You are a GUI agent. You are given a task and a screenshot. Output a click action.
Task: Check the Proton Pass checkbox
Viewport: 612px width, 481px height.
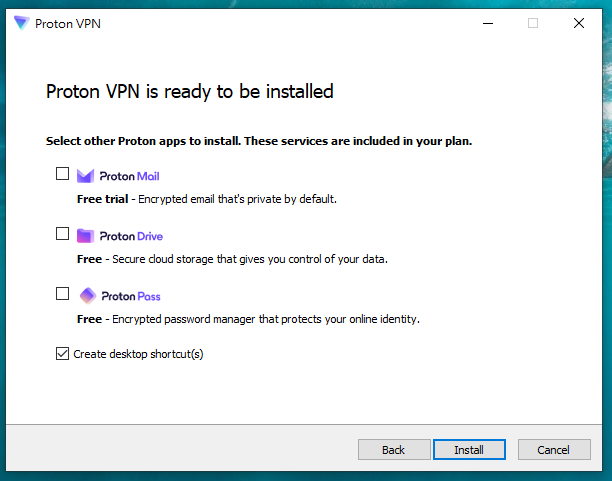point(63,294)
